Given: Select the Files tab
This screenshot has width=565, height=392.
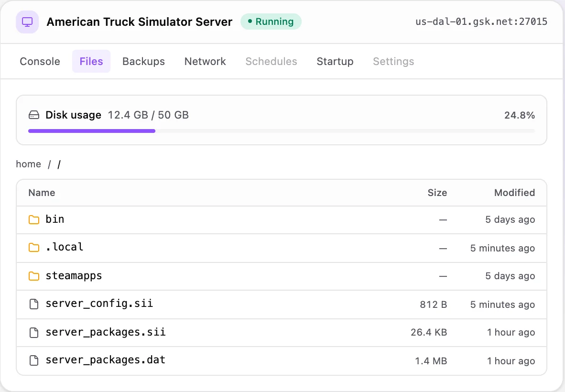Looking at the screenshot, I should point(91,61).
